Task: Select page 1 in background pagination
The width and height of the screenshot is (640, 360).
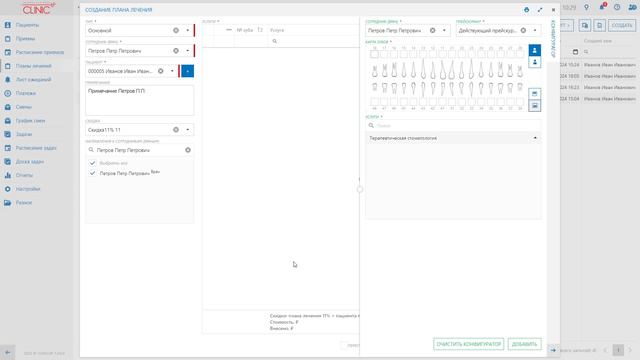Action: 618,350
